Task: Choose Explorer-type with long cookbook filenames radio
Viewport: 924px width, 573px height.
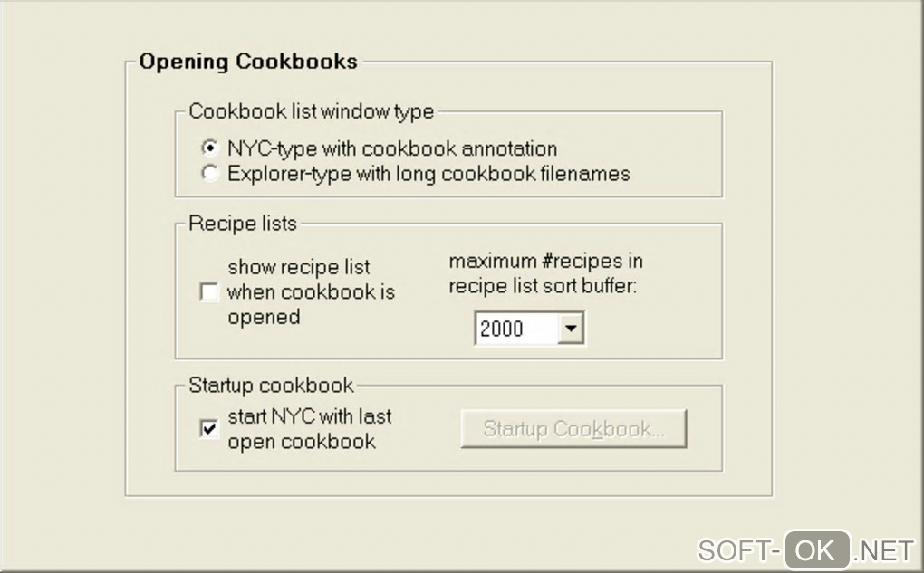Action: pyautogui.click(x=210, y=173)
